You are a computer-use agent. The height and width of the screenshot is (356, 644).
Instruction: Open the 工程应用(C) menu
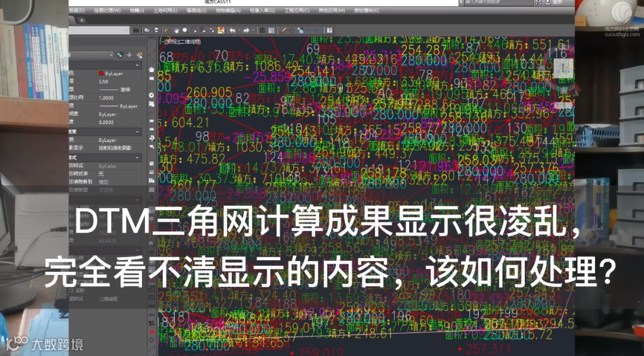click(x=296, y=10)
